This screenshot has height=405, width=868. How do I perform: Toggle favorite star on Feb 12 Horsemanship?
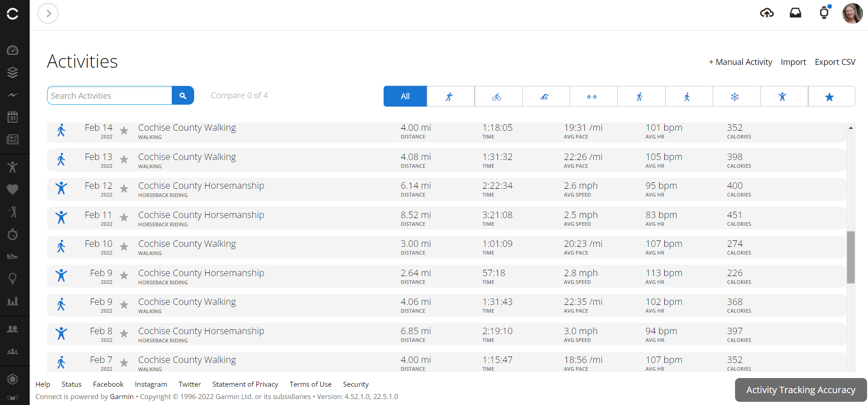click(124, 189)
